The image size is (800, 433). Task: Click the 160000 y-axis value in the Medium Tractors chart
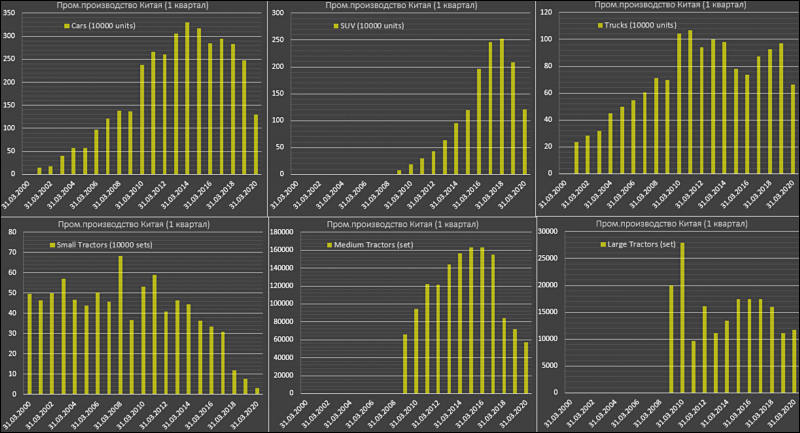[281, 250]
